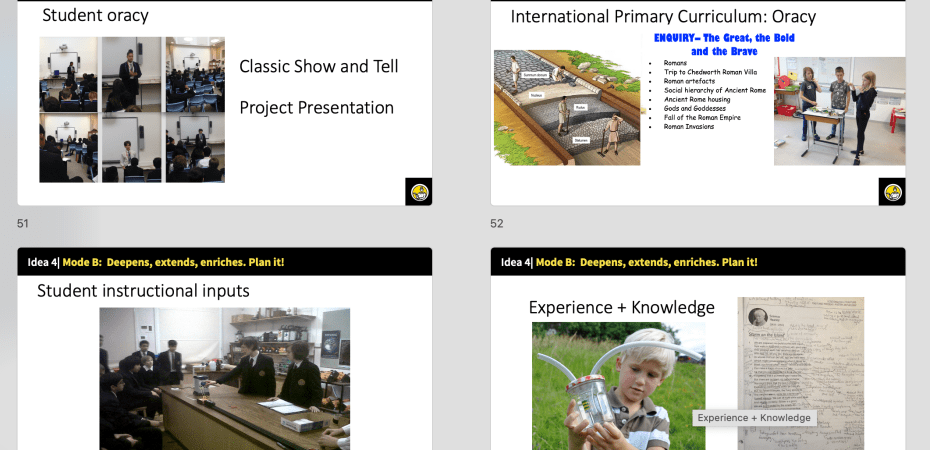
Task: Select the 'Experience + Knowledge' slide title
Action: pos(621,307)
